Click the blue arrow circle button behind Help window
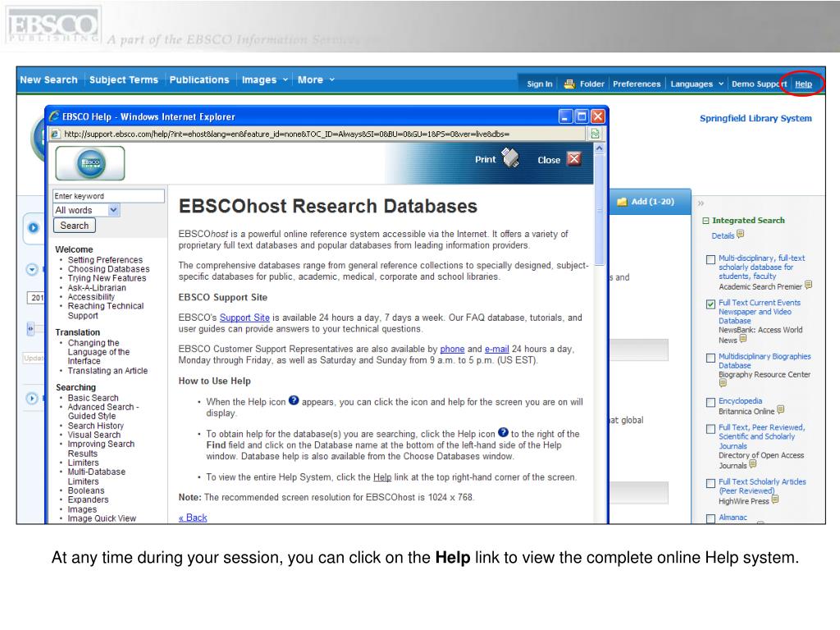840x630 pixels. [x=33, y=228]
